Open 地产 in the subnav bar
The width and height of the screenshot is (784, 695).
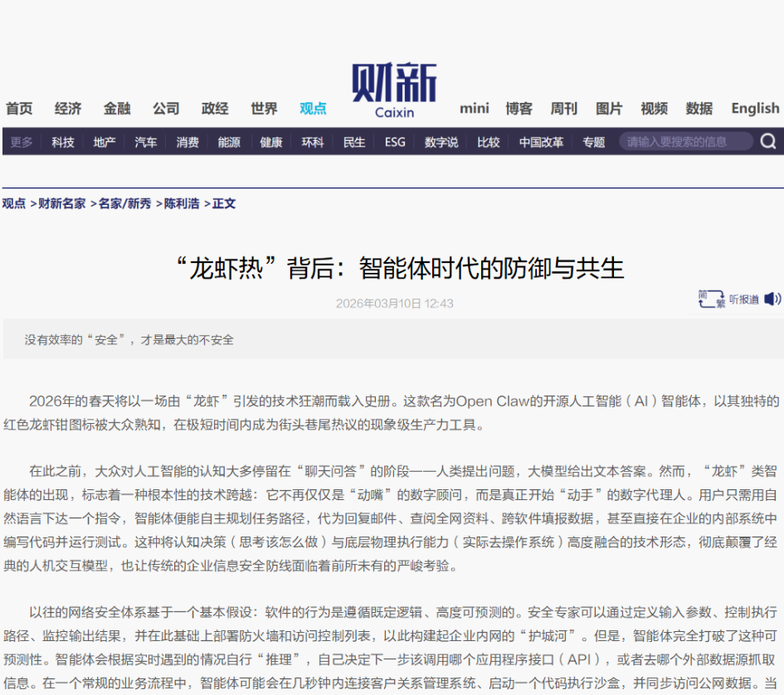pos(105,143)
